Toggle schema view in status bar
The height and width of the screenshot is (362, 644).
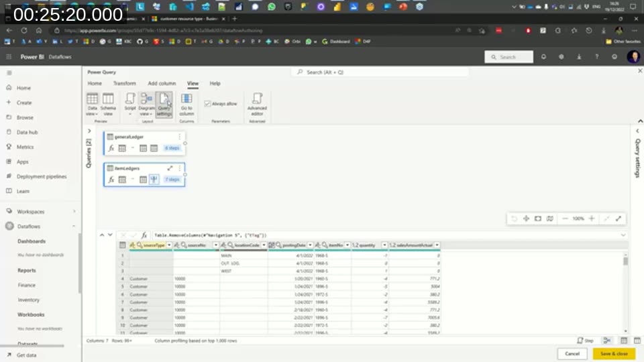(637, 341)
